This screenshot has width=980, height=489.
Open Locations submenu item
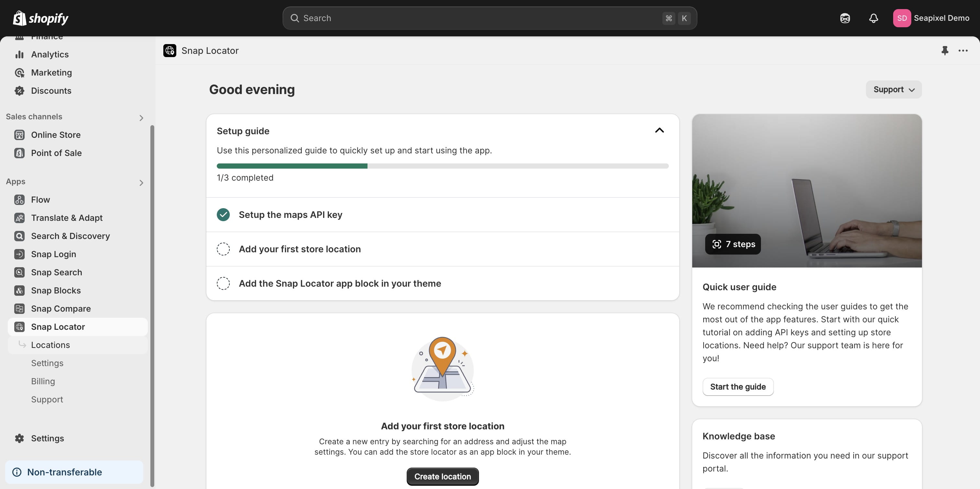tap(51, 345)
